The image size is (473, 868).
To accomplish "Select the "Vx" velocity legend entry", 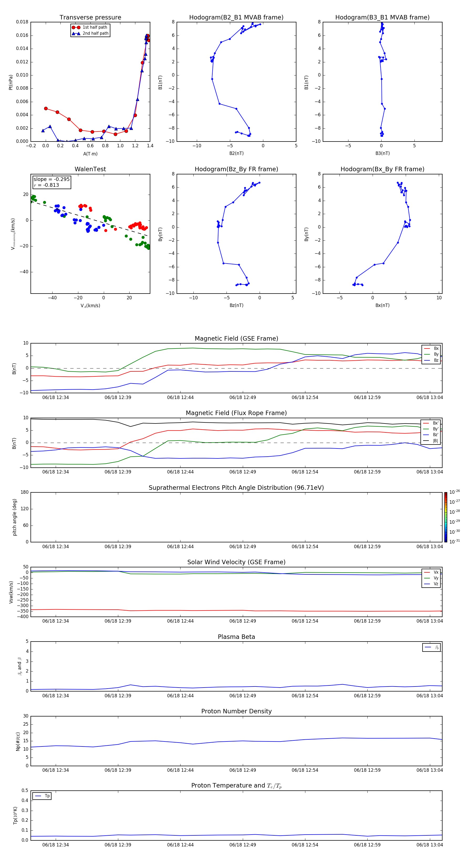I will click(x=431, y=572).
